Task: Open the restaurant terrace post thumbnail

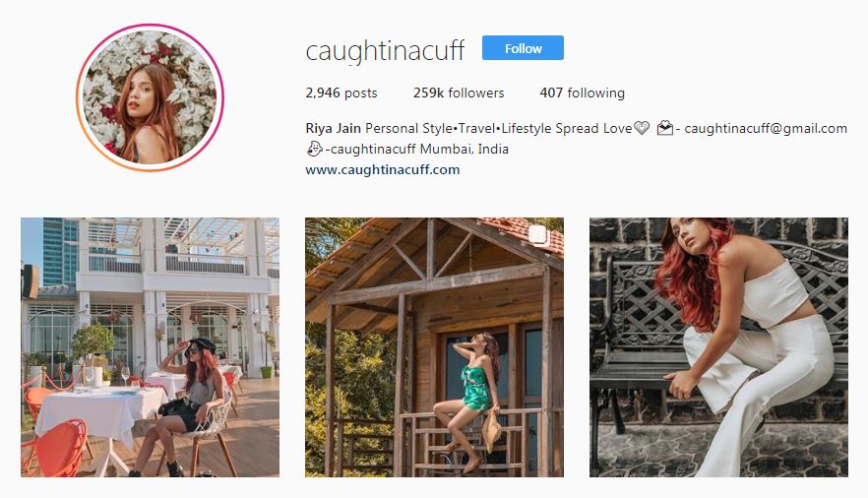Action: [x=150, y=347]
